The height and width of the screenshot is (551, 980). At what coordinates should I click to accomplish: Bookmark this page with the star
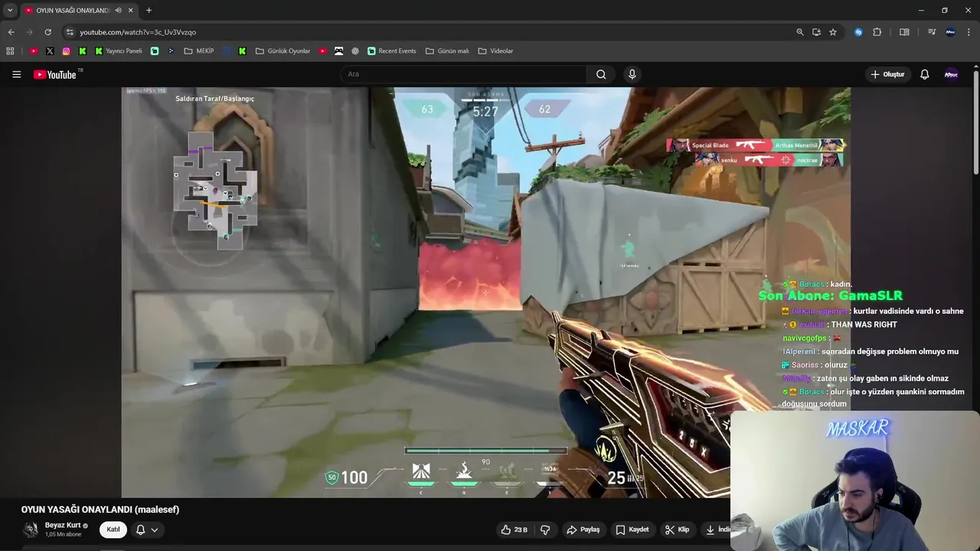point(833,32)
